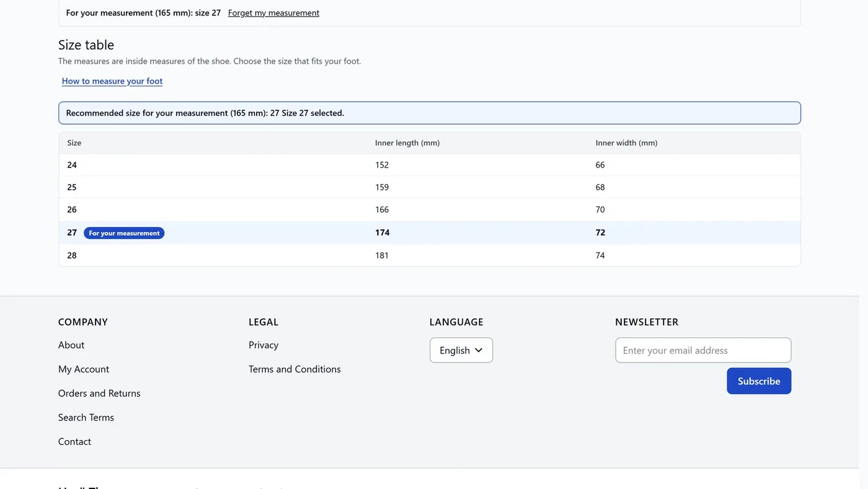This screenshot has height=489, width=868.
Task: Click inner length value 152
Action: (382, 165)
